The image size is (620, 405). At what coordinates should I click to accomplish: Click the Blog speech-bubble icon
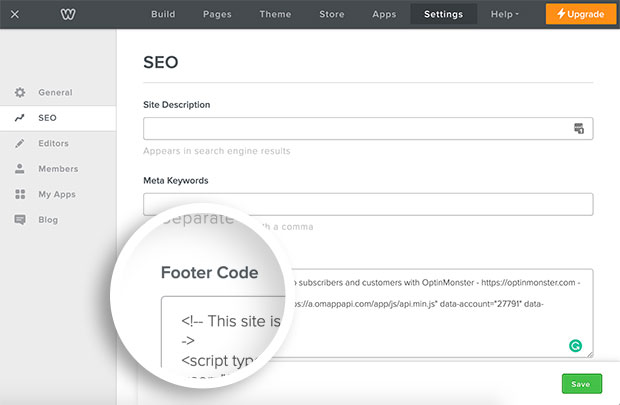20,220
